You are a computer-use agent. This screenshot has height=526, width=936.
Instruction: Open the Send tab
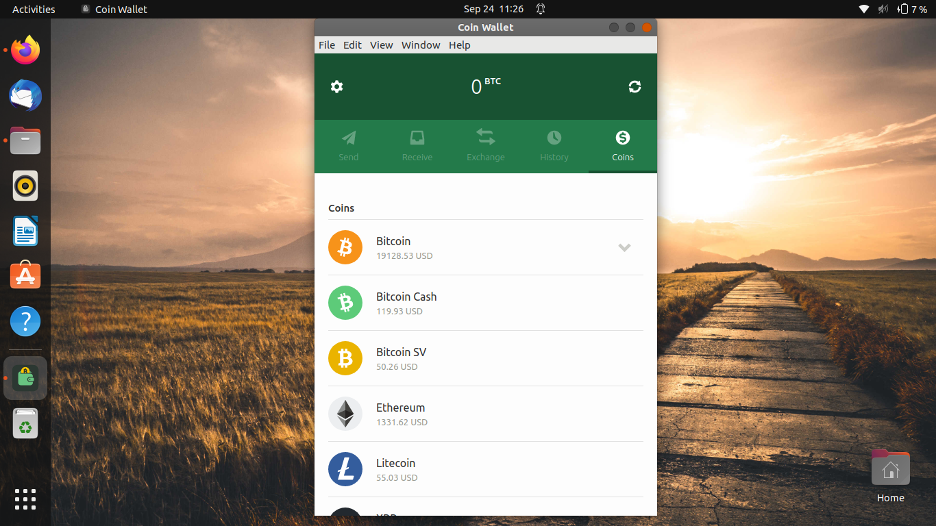click(349, 146)
